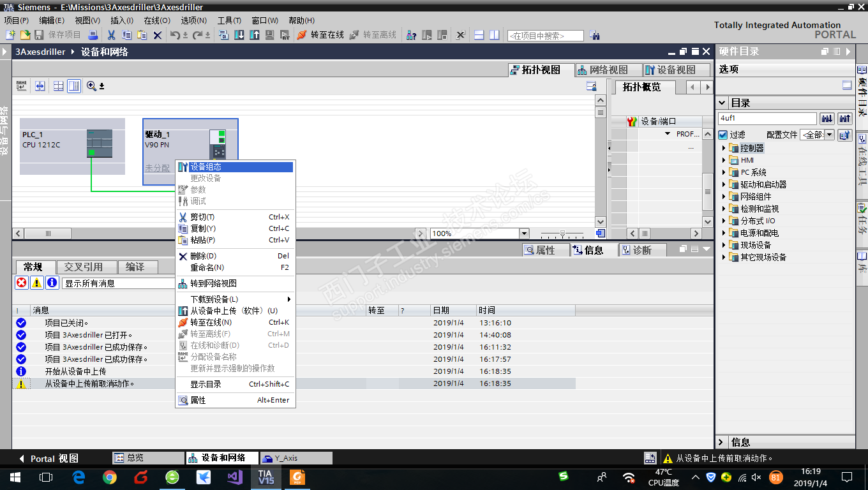Expand the PC 系统 catalog node
Viewport: 868px width, 490px height.
[724, 172]
